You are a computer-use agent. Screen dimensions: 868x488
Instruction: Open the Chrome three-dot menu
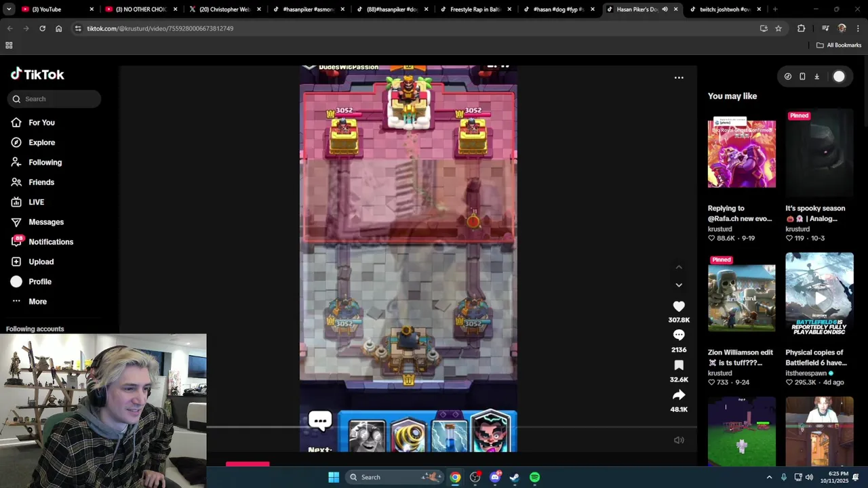pyautogui.click(x=858, y=28)
